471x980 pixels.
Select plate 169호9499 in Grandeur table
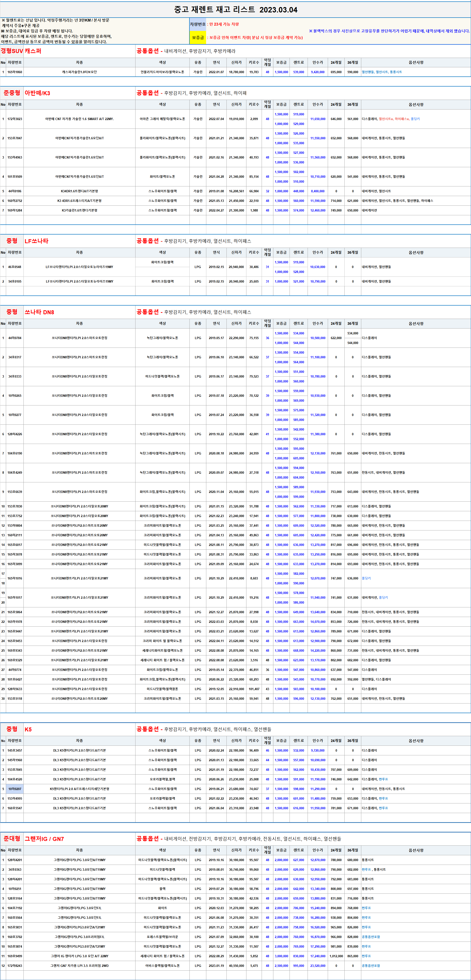[x=15, y=956]
